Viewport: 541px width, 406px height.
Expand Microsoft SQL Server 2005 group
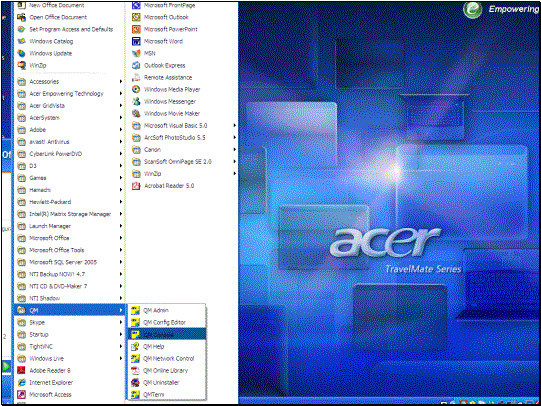coord(69,262)
